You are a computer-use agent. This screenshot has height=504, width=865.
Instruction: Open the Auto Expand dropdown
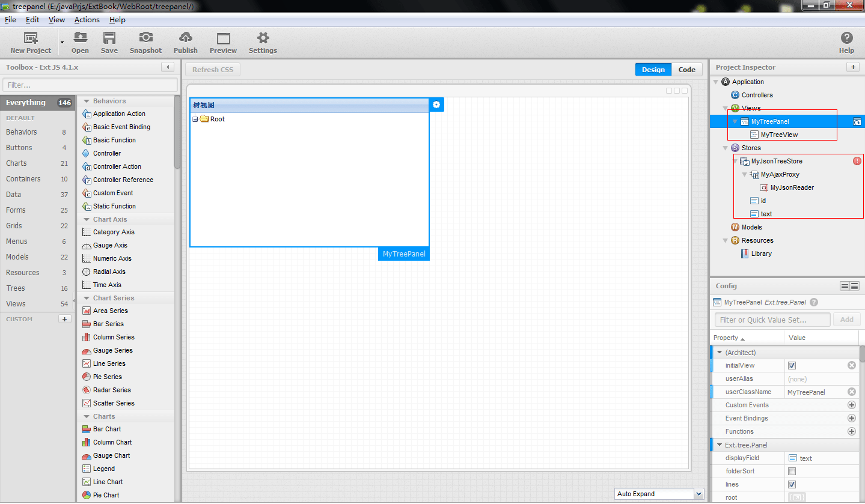point(698,493)
